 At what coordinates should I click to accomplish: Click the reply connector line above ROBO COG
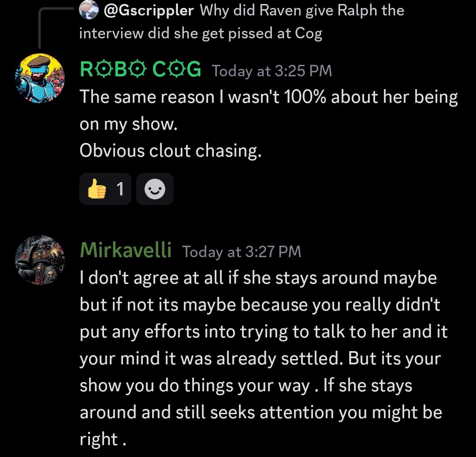tap(41, 27)
